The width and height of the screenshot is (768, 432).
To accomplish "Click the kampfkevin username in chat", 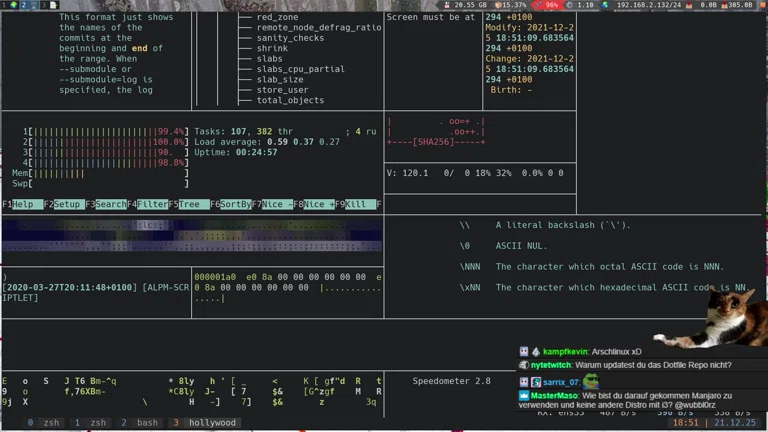I will click(565, 352).
